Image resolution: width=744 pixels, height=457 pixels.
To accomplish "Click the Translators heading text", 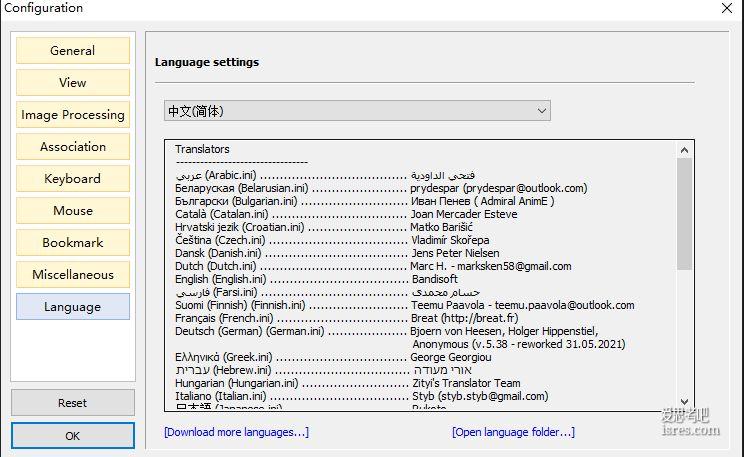I will (x=202, y=149).
